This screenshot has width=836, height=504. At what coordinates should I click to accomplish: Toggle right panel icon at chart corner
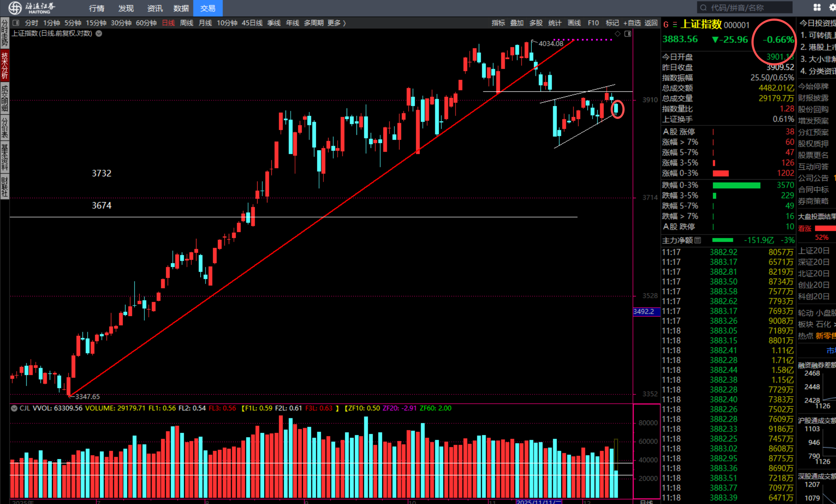[x=628, y=34]
